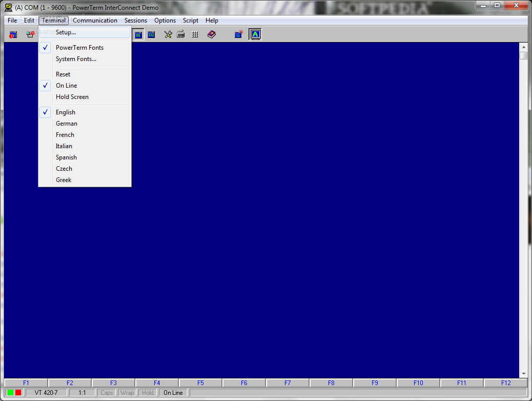
Task: Click the Wrap status indicator
Action: [127, 392]
